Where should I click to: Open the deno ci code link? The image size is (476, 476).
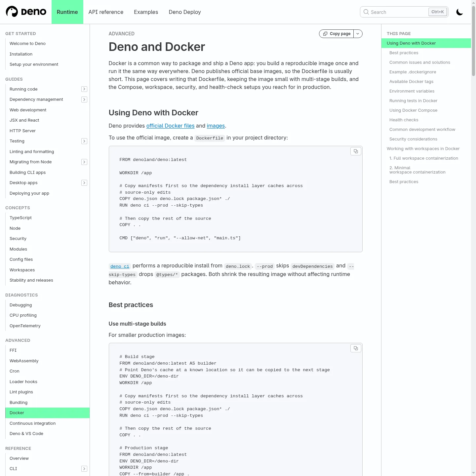pos(120,266)
